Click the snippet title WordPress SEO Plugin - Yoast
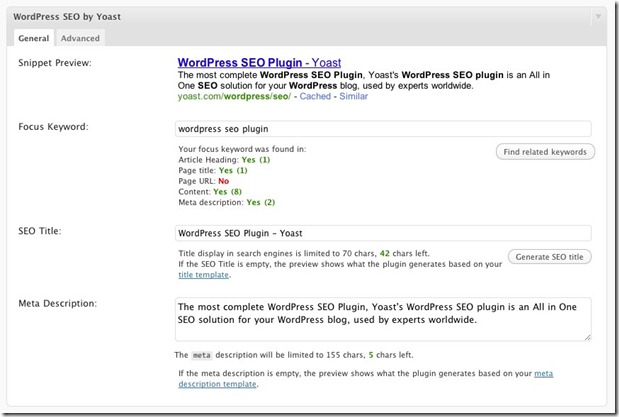 259,62
